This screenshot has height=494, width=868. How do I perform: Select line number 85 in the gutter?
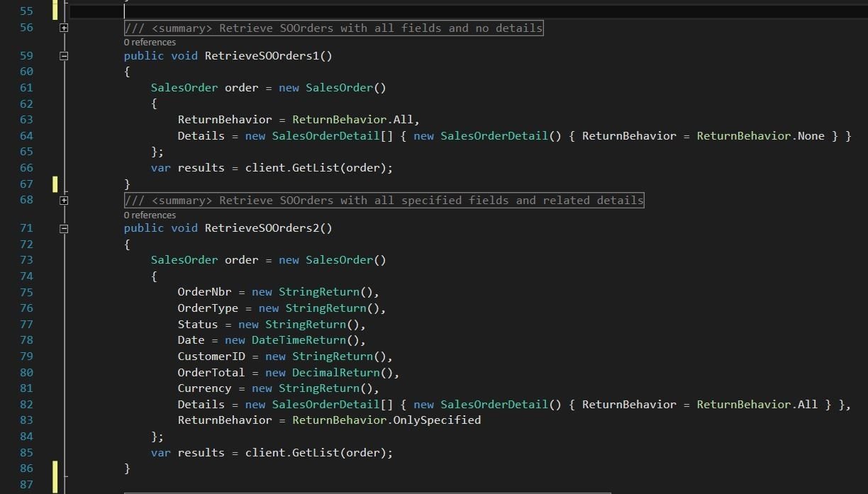(26, 452)
